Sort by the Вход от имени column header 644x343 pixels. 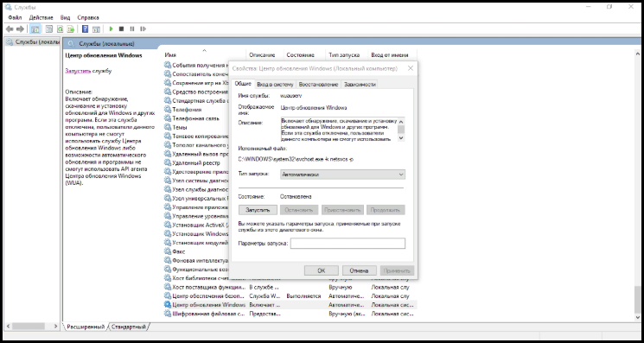pos(392,55)
